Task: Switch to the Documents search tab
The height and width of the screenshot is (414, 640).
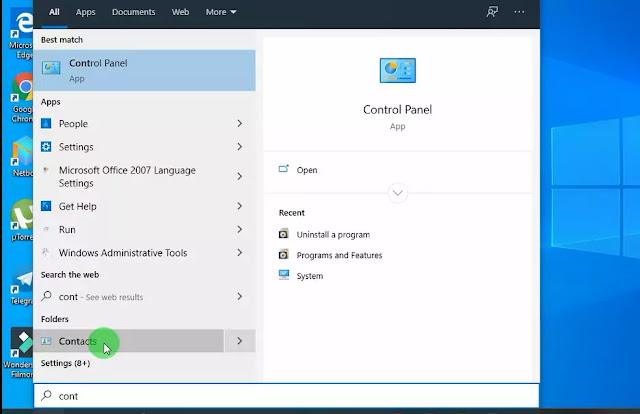Action: pos(133,12)
